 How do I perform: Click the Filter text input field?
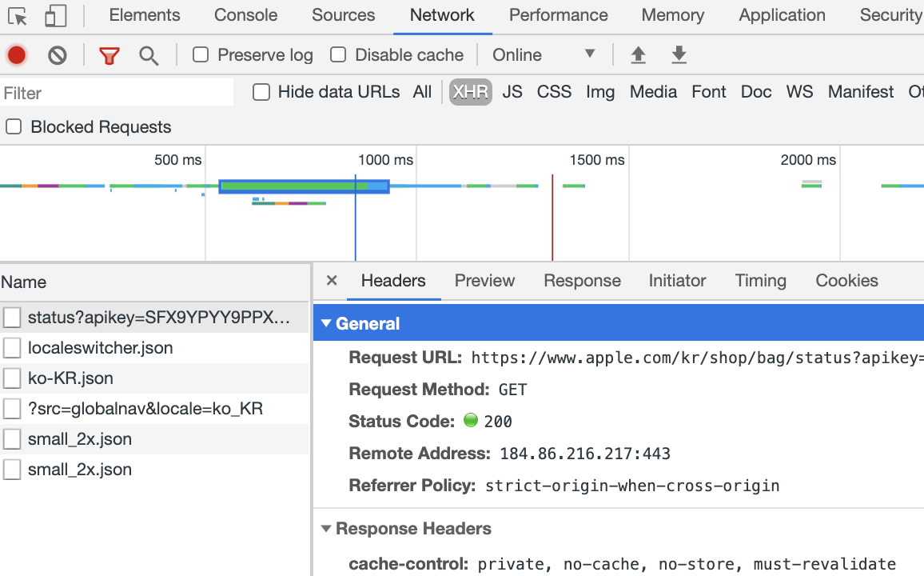[x=117, y=93]
